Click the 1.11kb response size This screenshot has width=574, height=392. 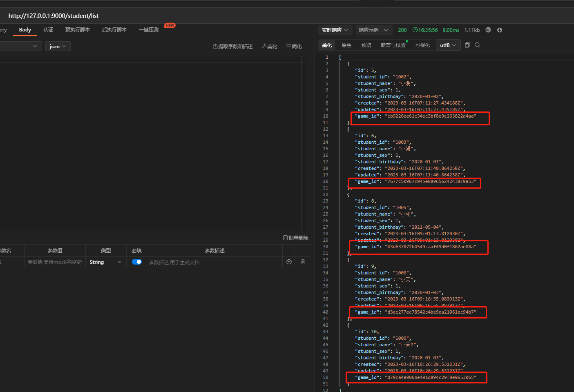pyautogui.click(x=472, y=30)
